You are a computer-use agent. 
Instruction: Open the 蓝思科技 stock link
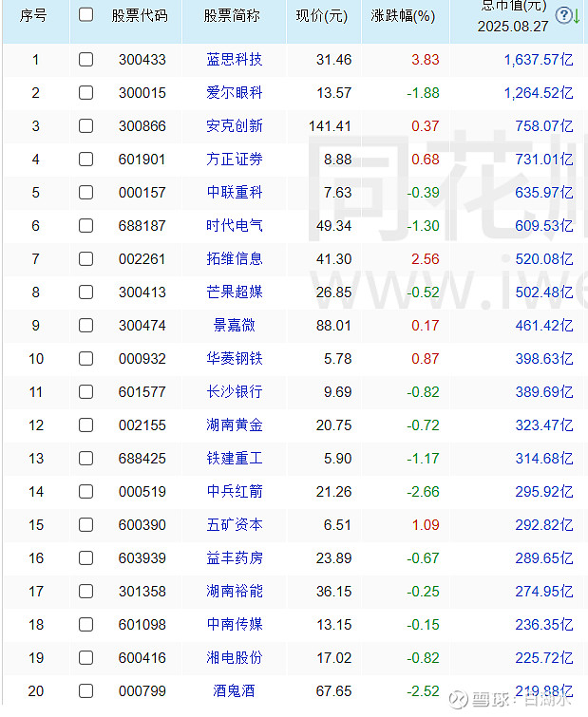234,60
